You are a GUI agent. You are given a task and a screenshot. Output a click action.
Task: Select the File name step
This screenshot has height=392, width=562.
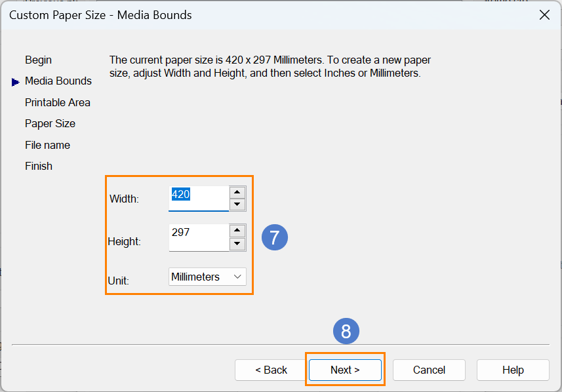tap(47, 145)
